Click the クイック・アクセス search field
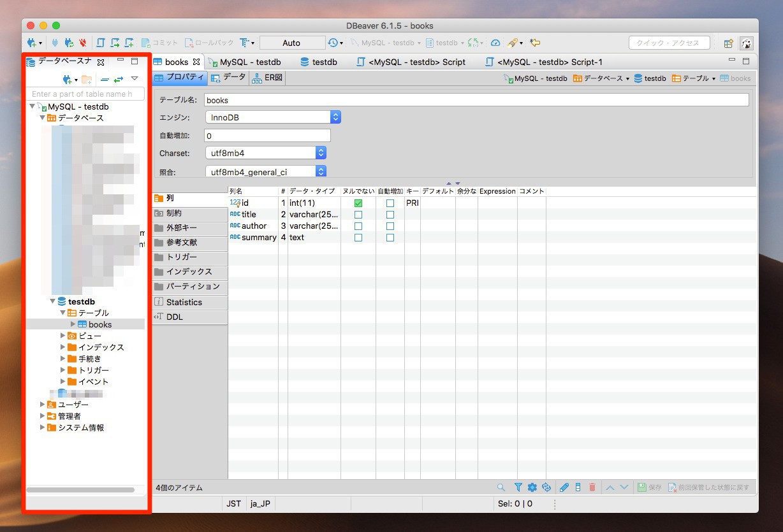 (x=669, y=43)
